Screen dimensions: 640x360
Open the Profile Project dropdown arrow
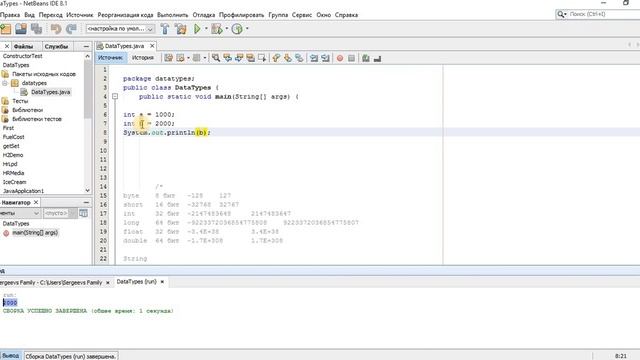[247, 29]
